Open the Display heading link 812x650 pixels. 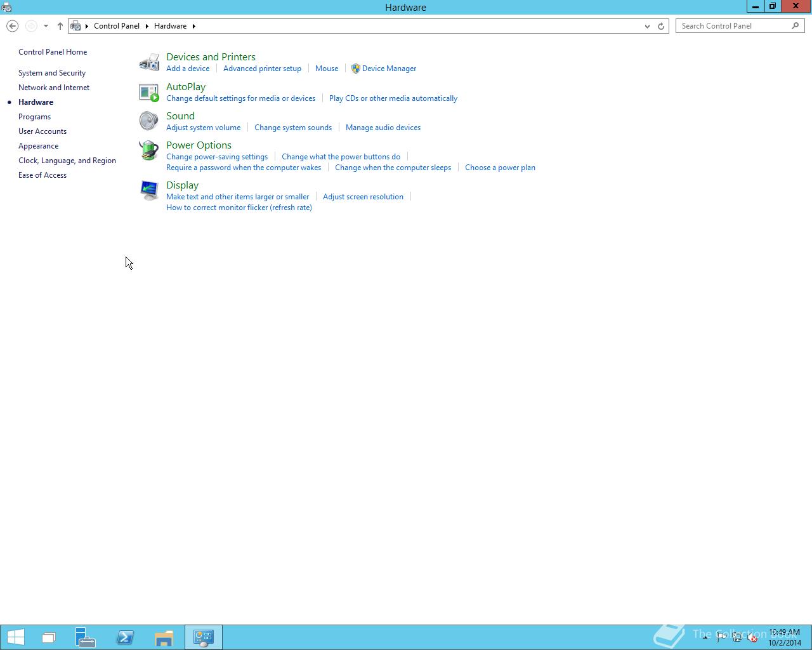182,185
